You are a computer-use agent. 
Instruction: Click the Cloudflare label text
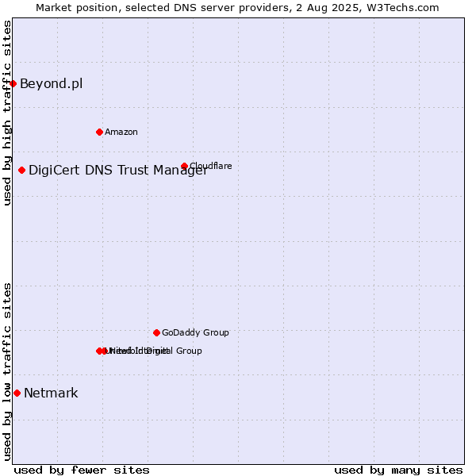tap(211, 166)
